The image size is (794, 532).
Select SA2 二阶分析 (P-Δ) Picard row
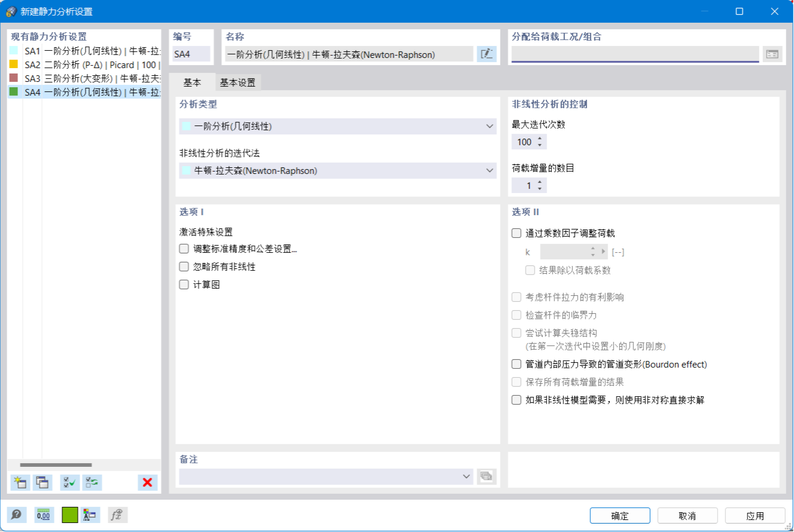click(x=84, y=65)
